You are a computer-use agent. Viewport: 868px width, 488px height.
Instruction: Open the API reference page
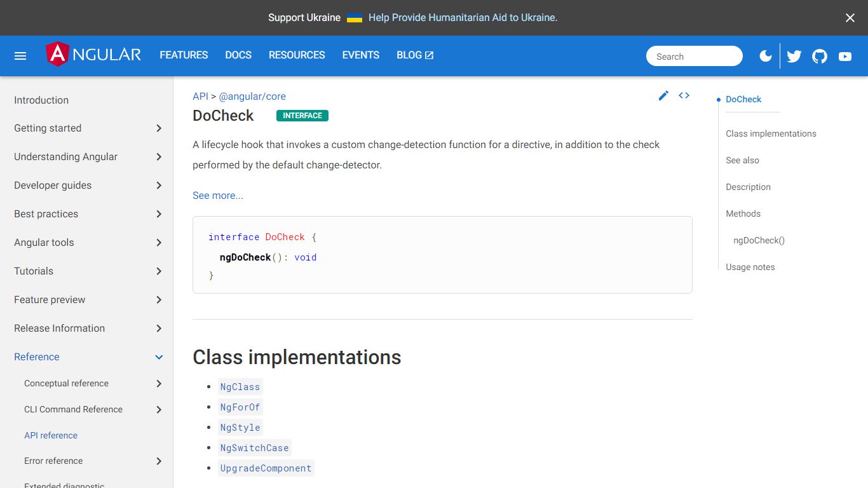click(51, 435)
